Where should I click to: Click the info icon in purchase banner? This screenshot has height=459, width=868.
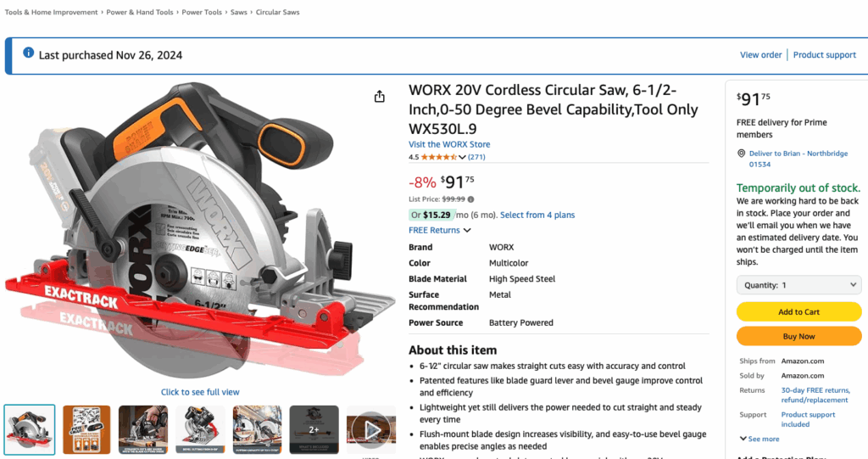[x=28, y=54]
